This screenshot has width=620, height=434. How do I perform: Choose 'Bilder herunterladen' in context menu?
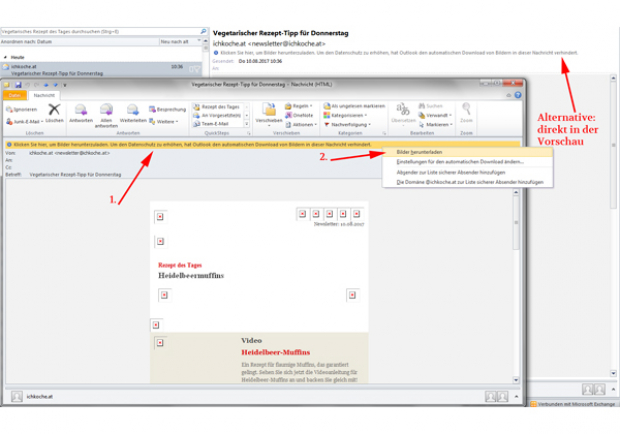(x=420, y=152)
